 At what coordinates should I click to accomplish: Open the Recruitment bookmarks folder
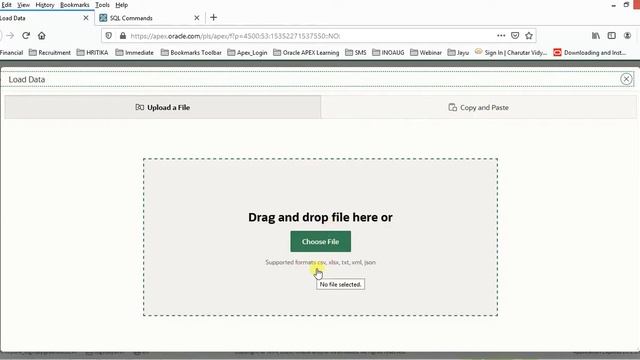(50, 53)
